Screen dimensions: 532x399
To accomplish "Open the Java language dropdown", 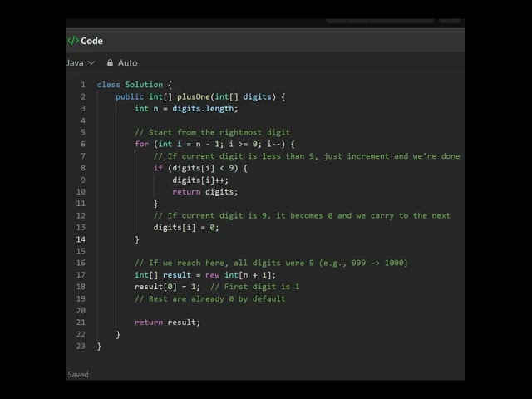I will point(81,63).
